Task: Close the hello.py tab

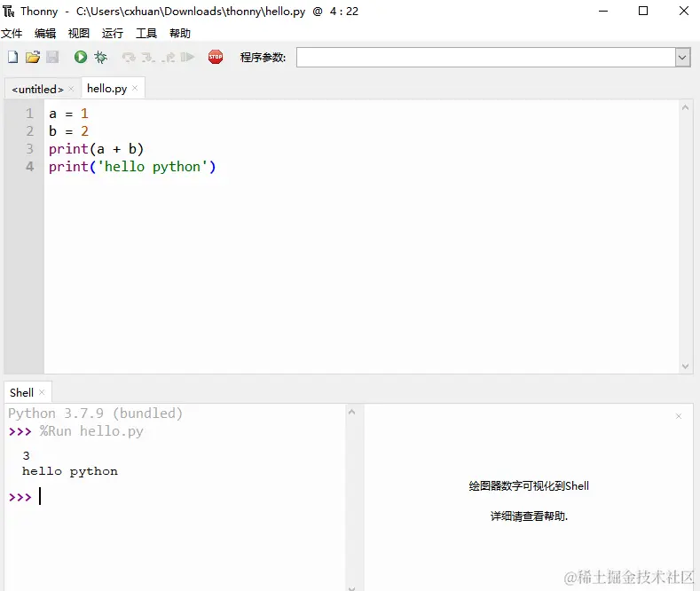Action: click(135, 88)
